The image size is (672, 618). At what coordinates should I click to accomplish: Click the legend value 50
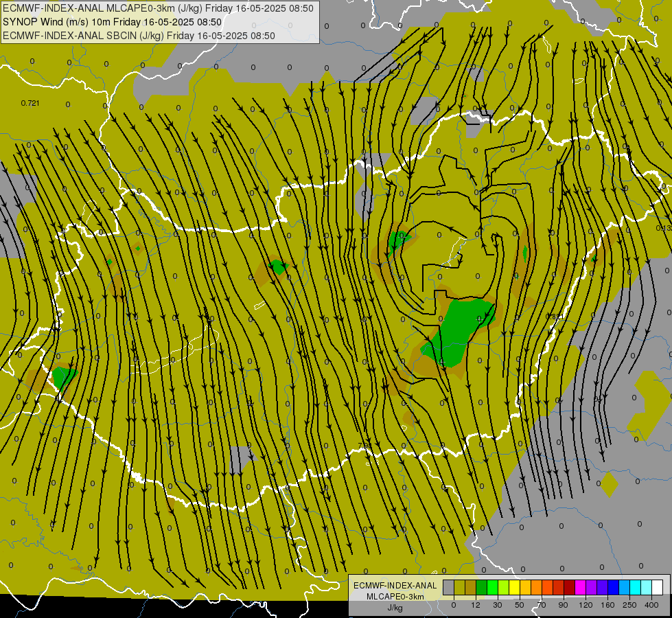[520, 605]
